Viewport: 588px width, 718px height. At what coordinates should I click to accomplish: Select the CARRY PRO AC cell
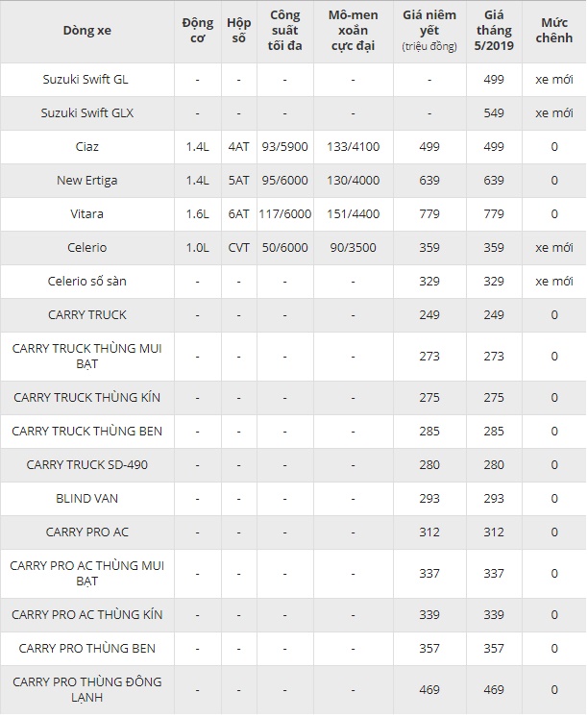point(87,532)
